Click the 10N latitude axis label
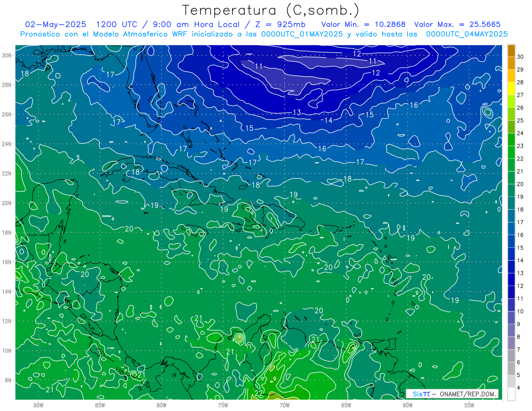The width and height of the screenshot is (532, 411). 7,351
